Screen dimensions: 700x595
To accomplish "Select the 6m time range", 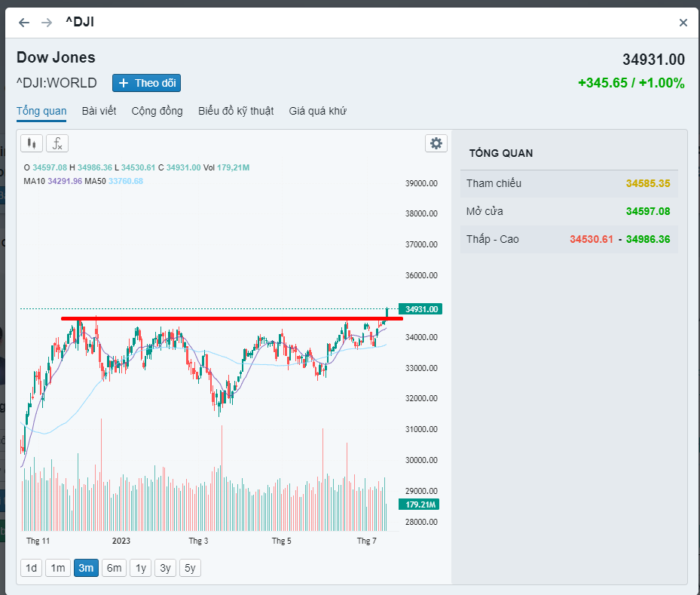I will (x=114, y=568).
